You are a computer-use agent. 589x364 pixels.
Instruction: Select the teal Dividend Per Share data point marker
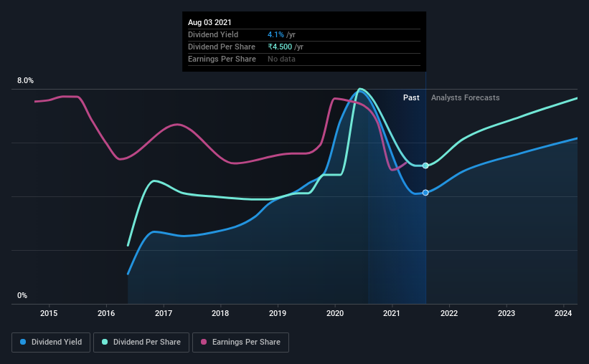[x=425, y=166]
